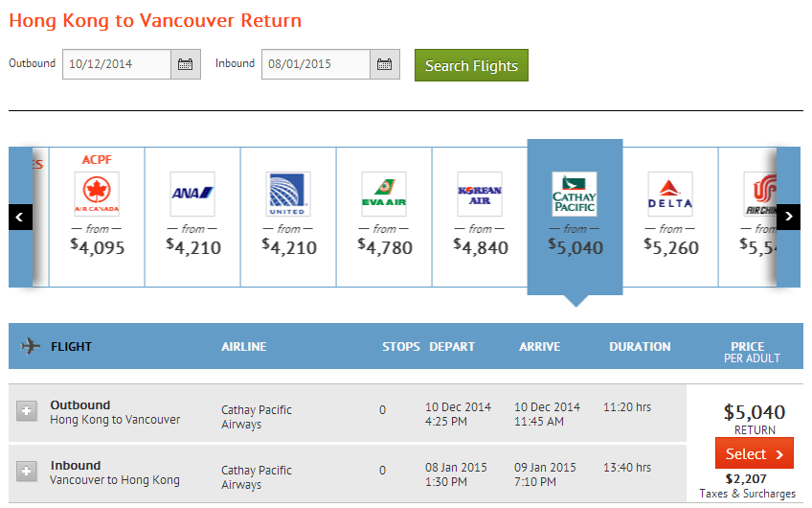Click the Air China tile
Viewport: 812px width, 508px height.
(x=760, y=216)
